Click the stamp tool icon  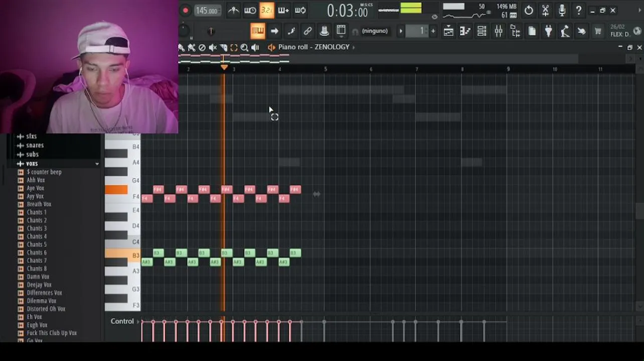pyautogui.click(x=324, y=31)
